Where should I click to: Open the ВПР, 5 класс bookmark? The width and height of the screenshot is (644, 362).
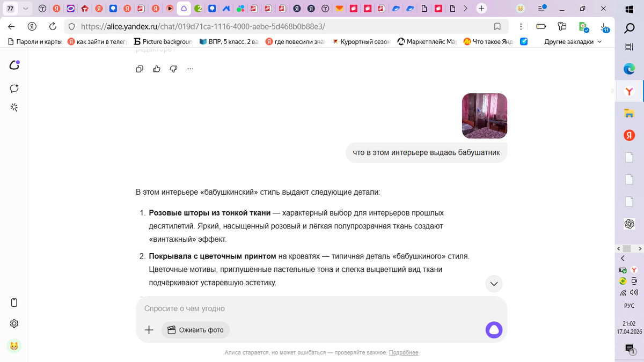[x=229, y=41]
